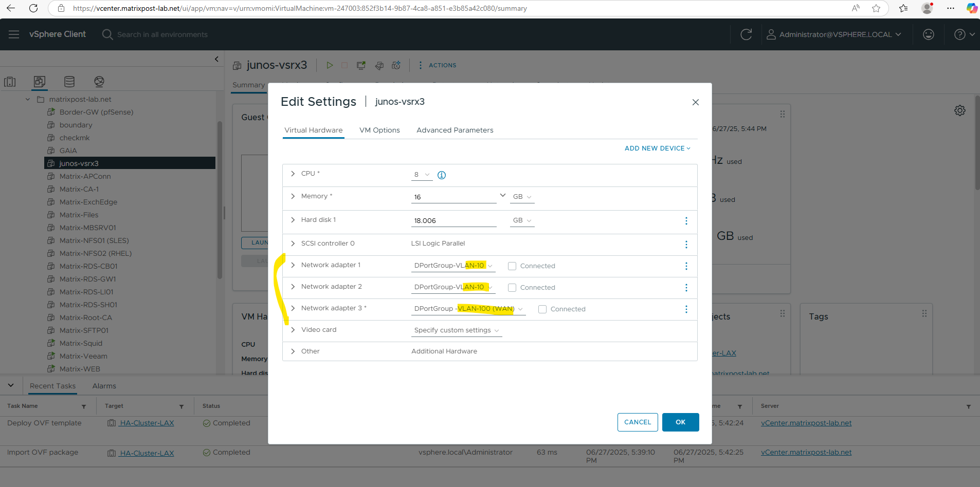Open Network adapter 3 options menu
This screenshot has width=980, height=487.
[686, 309]
